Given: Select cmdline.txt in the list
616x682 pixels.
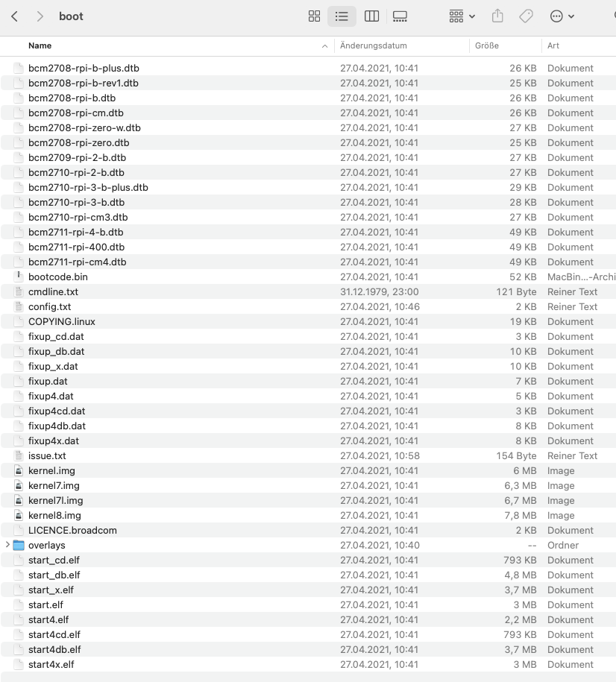Looking at the screenshot, I should click(x=53, y=291).
